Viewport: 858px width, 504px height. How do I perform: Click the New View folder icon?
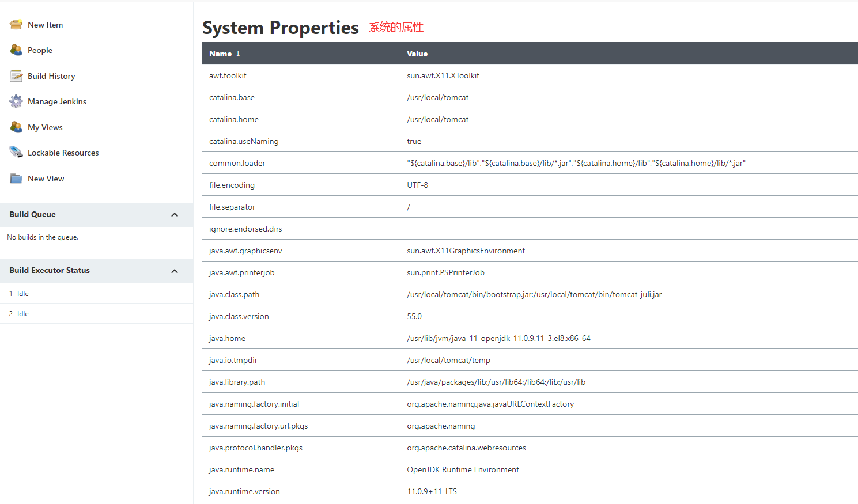[16, 179]
